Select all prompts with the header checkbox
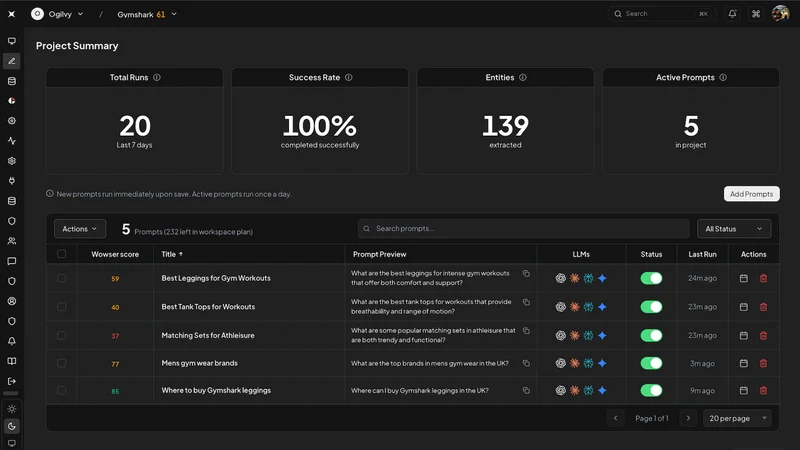Viewport: 800px width, 450px height. (62, 254)
